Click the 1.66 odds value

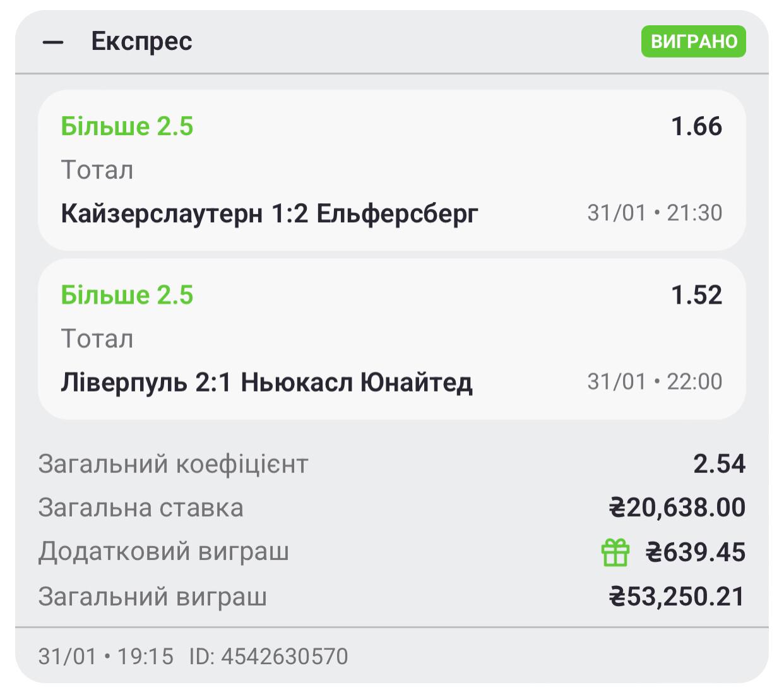pyautogui.click(x=696, y=126)
